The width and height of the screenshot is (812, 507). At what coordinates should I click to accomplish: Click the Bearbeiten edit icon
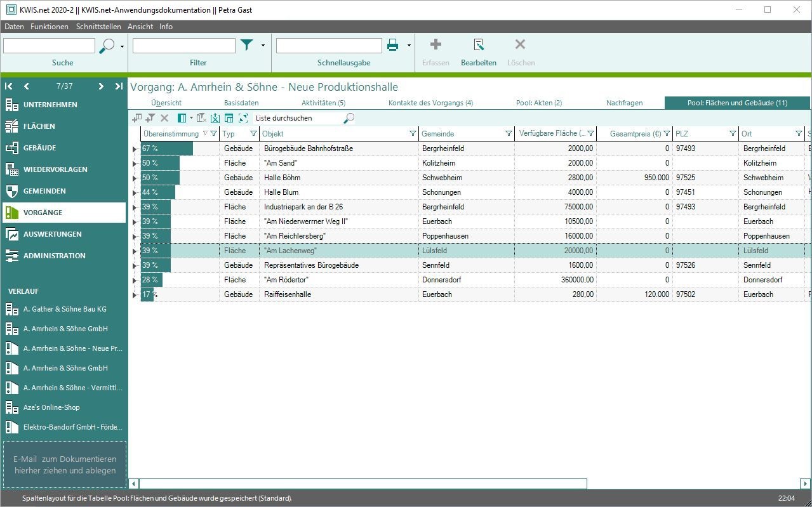tap(479, 45)
